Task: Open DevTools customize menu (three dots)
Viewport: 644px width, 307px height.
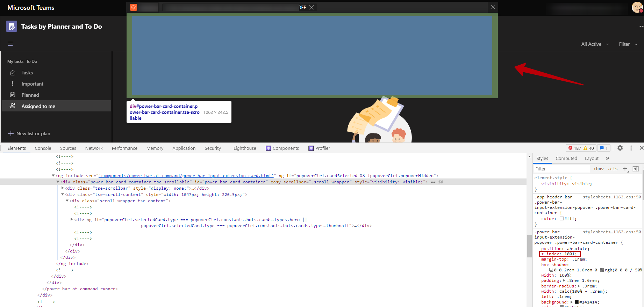Action: coord(631,148)
